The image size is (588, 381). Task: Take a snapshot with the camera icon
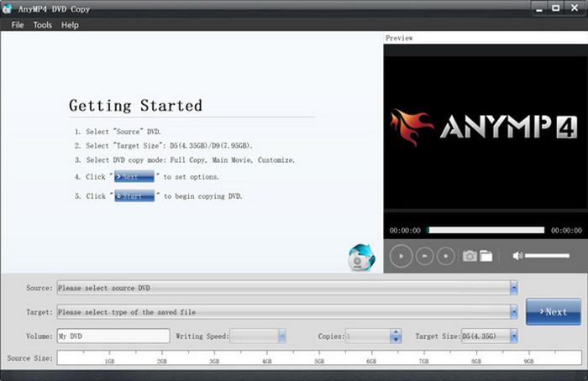point(470,255)
